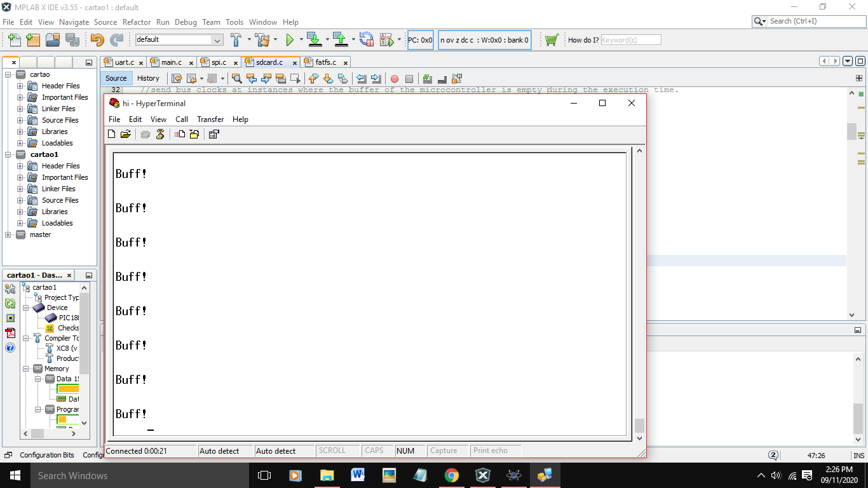Switch to the uart.c editor tab
Screen dimensions: 868x488
click(x=124, y=62)
